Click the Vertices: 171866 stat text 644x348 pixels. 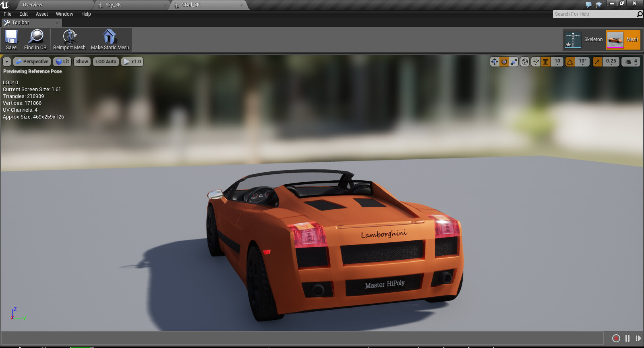tap(22, 103)
